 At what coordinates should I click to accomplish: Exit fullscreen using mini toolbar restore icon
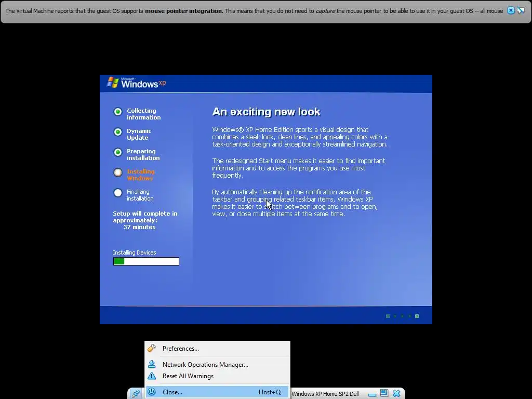[384, 393]
